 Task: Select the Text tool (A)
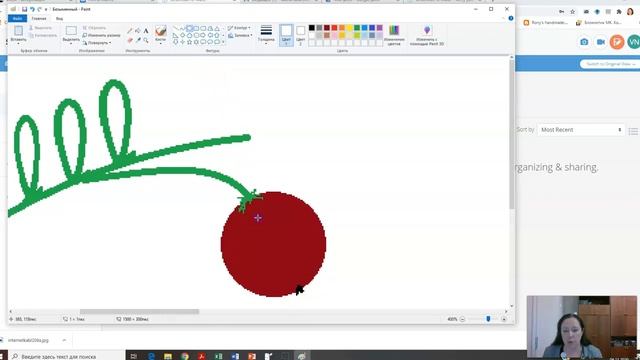(146, 31)
